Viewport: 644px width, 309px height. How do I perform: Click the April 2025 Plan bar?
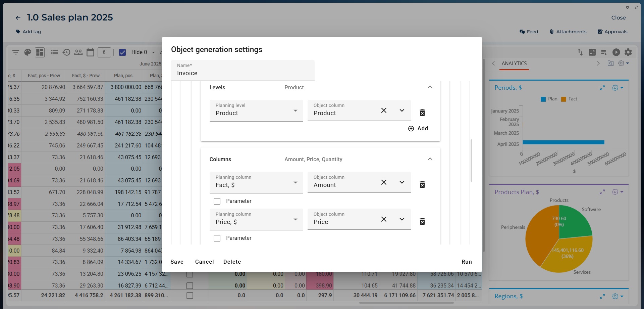point(563,142)
